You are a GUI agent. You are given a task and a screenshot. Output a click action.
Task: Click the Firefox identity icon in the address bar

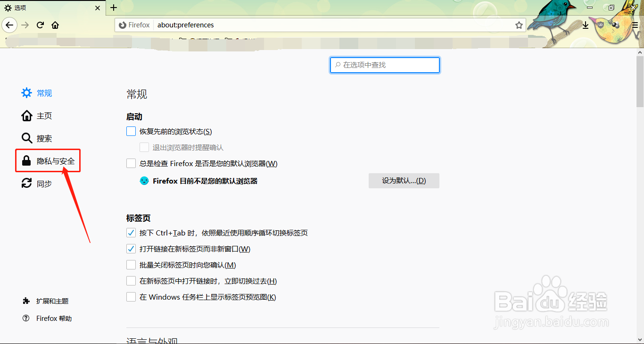tap(134, 25)
